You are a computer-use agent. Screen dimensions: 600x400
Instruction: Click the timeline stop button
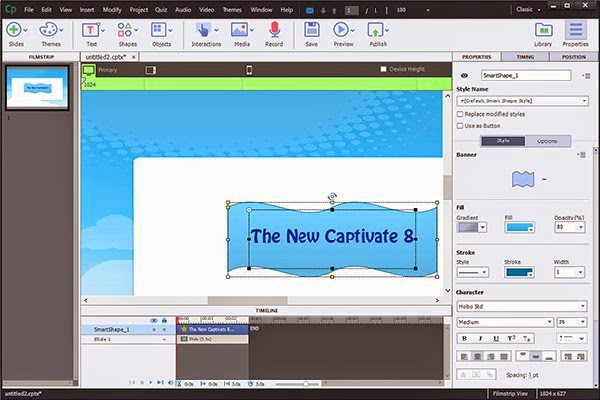point(142,382)
